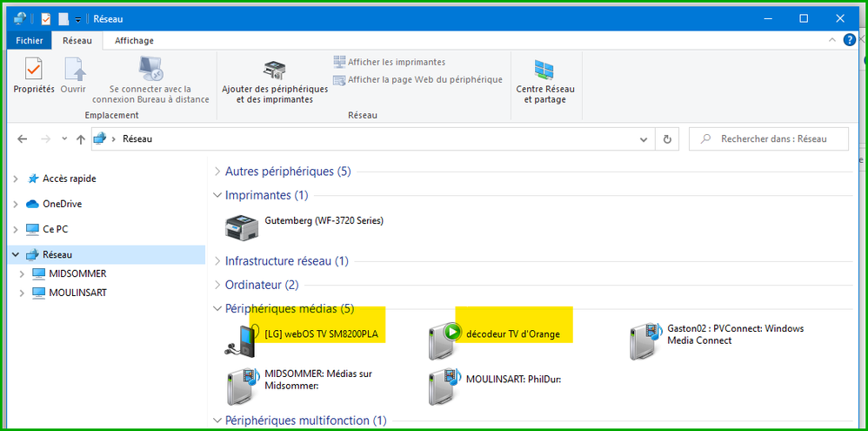Expand the Ce PC tree node
The image size is (868, 431).
point(16,229)
